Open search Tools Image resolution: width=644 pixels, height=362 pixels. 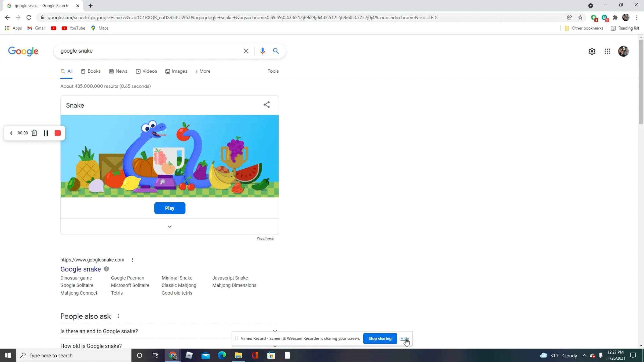pyautogui.click(x=273, y=71)
